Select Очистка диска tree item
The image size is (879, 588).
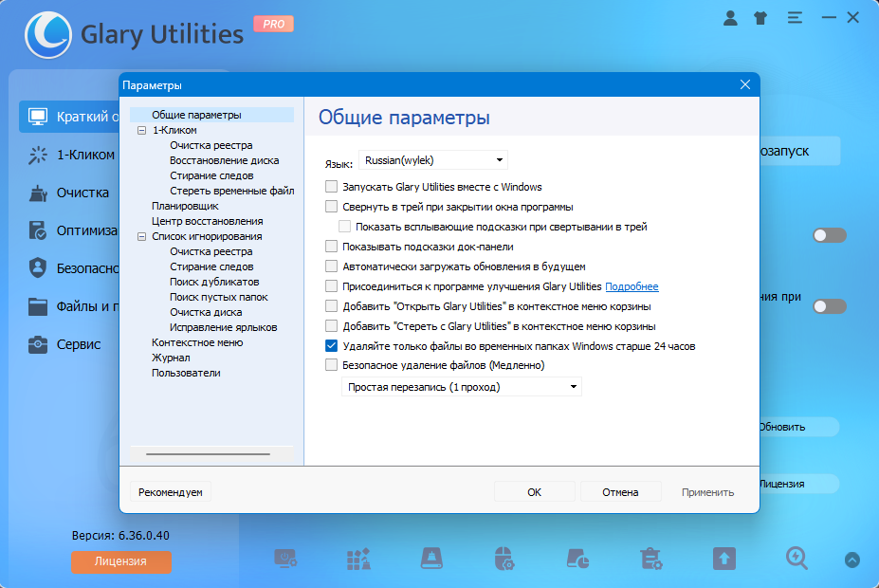point(206,312)
